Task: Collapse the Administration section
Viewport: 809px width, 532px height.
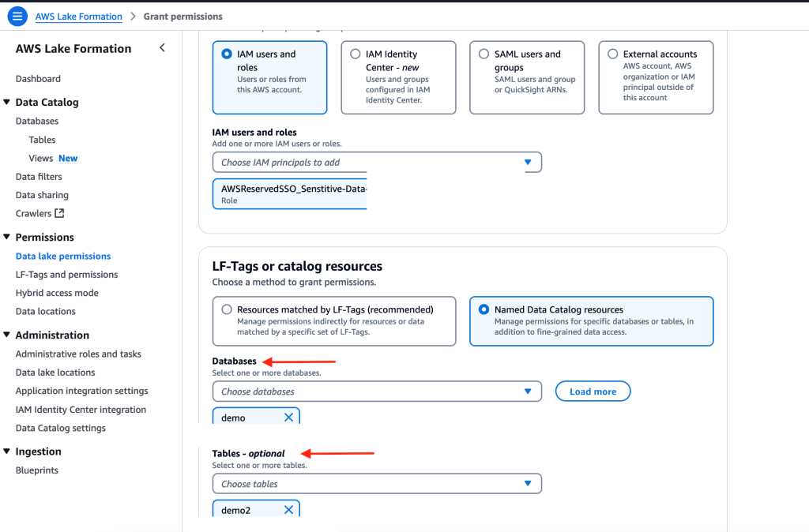Action: (x=6, y=335)
